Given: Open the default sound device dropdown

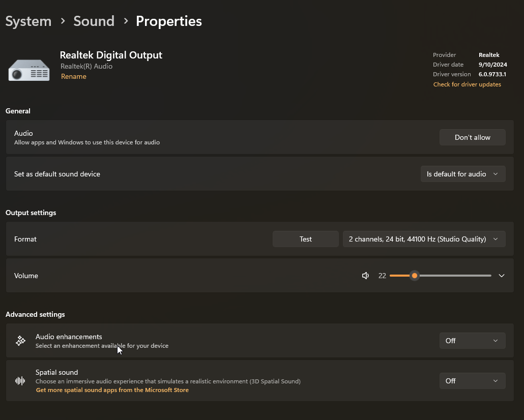Looking at the screenshot, I should (x=462, y=174).
